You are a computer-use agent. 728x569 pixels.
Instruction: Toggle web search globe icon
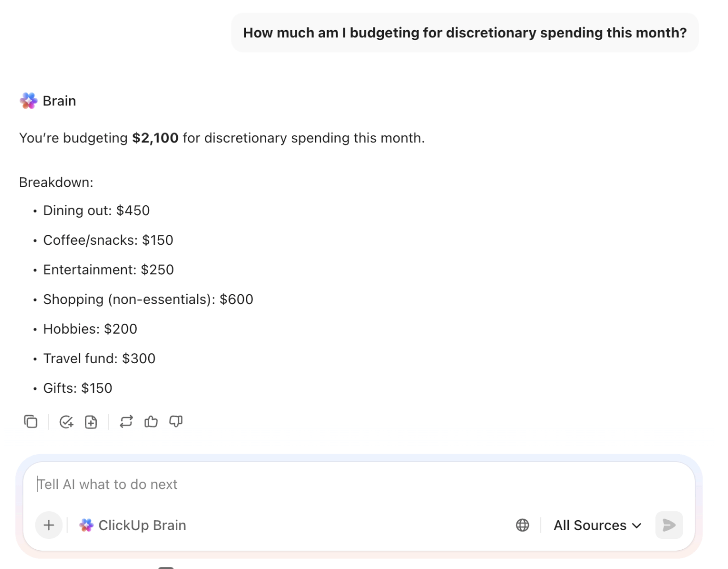pyautogui.click(x=523, y=525)
